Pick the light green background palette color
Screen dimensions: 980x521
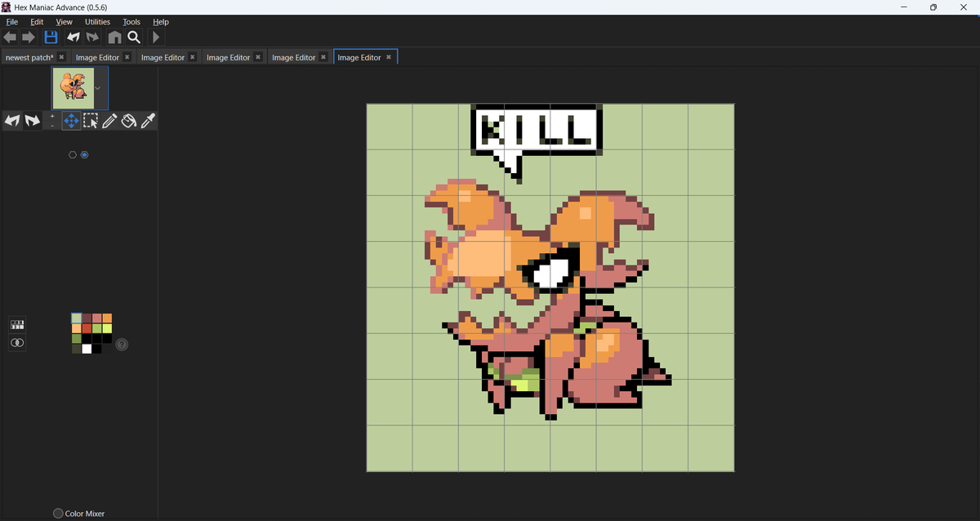(77, 318)
